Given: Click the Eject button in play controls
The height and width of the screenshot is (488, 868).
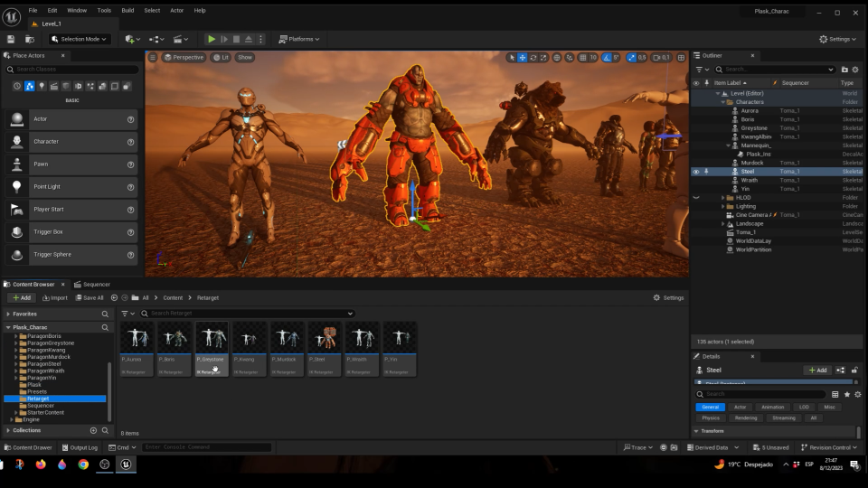Looking at the screenshot, I should tap(249, 39).
